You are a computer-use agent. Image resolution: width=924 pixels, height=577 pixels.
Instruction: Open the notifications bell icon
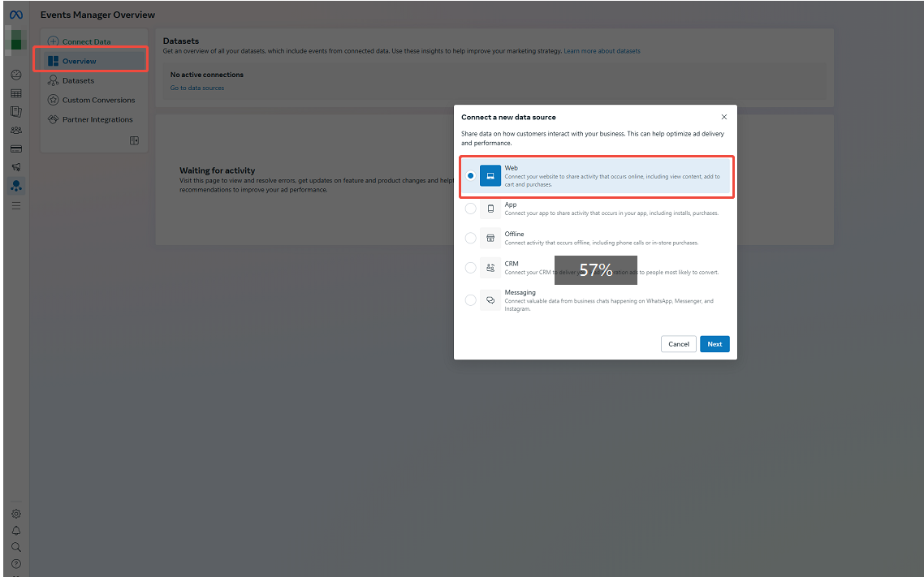pos(16,531)
